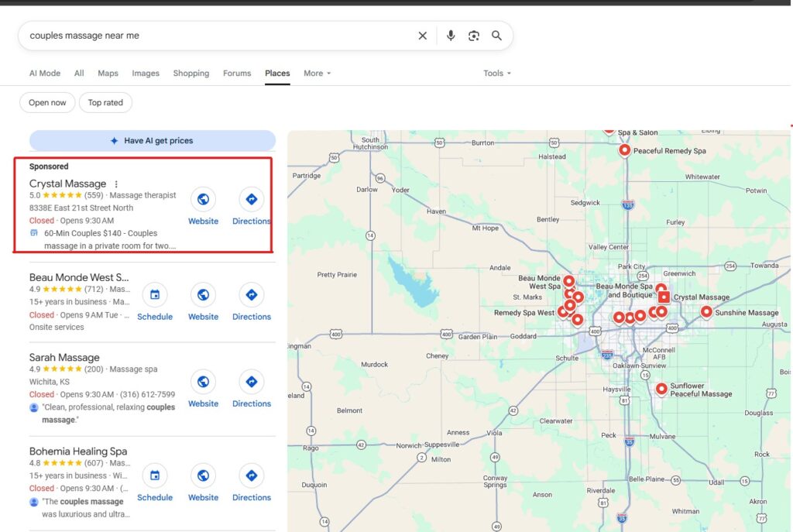Open Bohemia Healing Spa website icon
The height and width of the screenshot is (532, 793).
click(204, 475)
